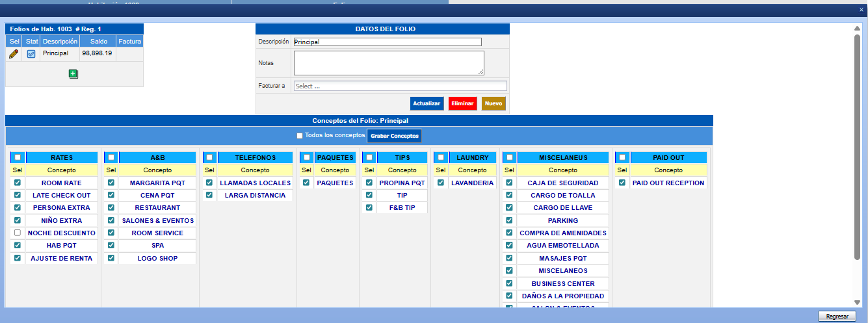The height and width of the screenshot is (323, 868).
Task: Open the Facturar a select dropdown
Action: (x=399, y=86)
